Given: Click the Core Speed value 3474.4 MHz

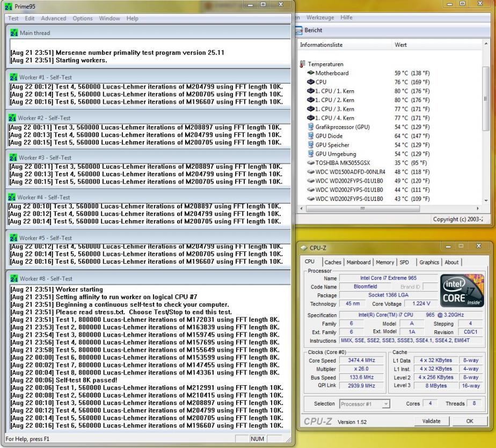Looking at the screenshot, I should pos(362,360).
